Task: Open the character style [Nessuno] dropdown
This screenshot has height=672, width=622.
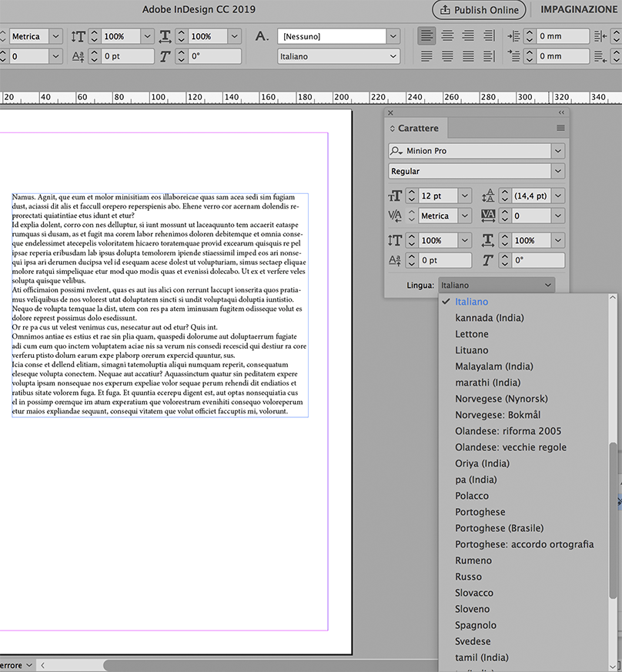Action: click(x=393, y=35)
